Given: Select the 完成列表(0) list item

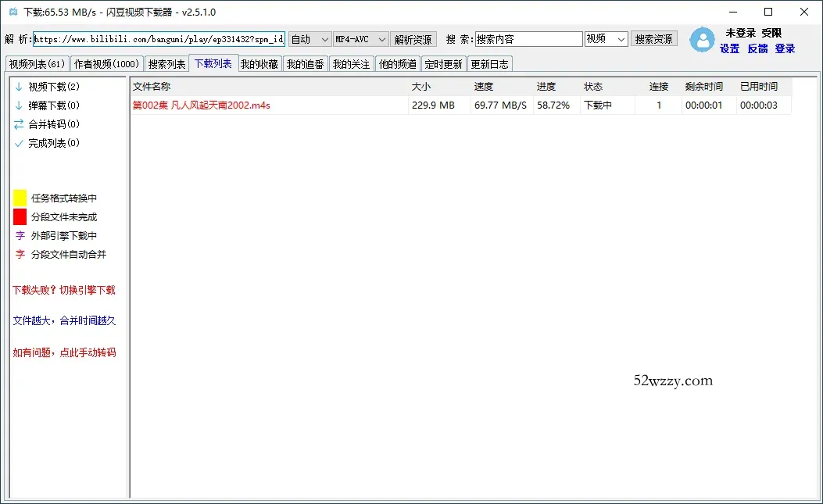Looking at the screenshot, I should pos(53,143).
